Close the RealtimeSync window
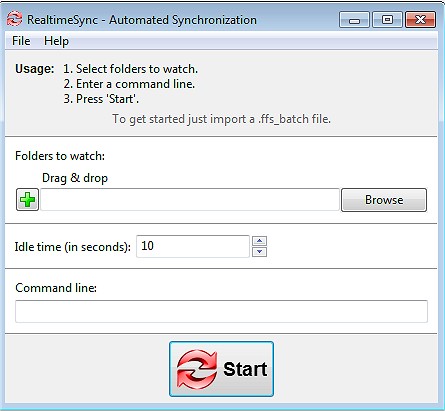Viewport: 445px width, 411px height. click(420, 20)
